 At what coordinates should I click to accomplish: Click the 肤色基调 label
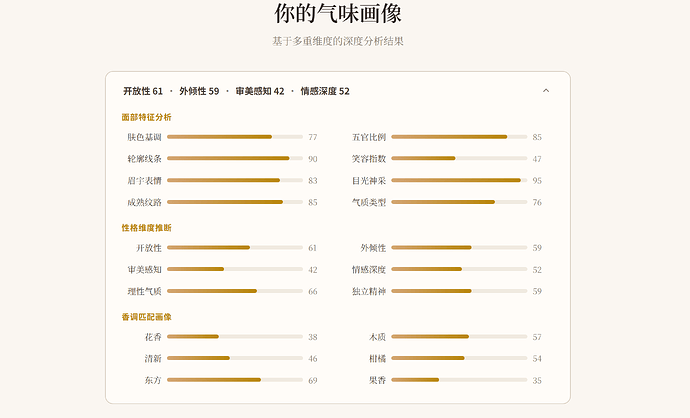point(144,137)
